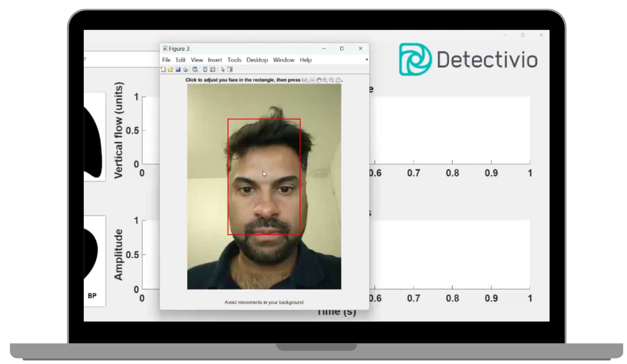Click the 'BP' label under the silhouette
627x364 pixels.
click(x=92, y=296)
